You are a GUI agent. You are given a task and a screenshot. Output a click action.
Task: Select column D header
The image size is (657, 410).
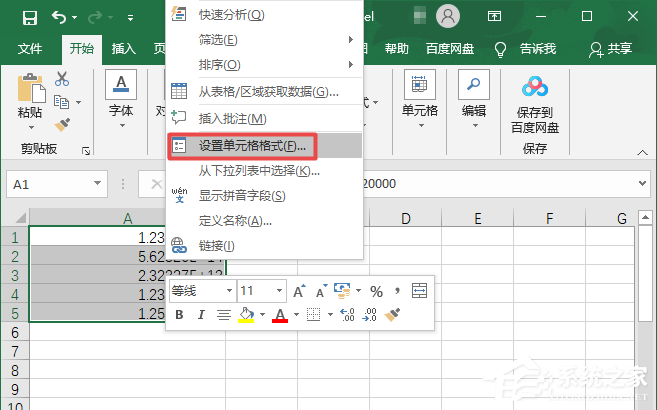pyautogui.click(x=407, y=218)
